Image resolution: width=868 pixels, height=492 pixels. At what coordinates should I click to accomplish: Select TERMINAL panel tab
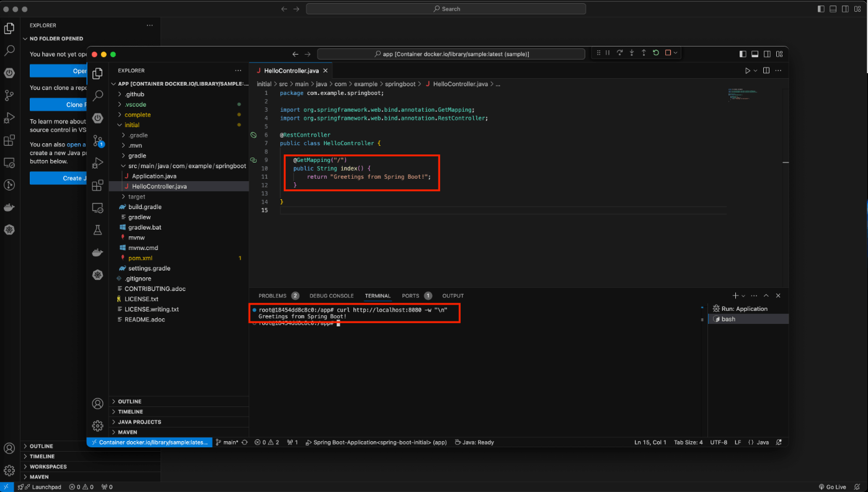point(378,296)
